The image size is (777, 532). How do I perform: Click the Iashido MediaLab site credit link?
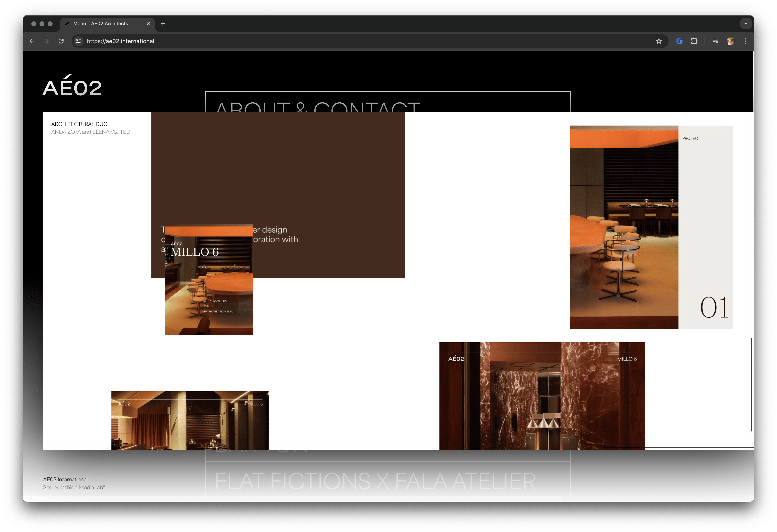click(83, 488)
